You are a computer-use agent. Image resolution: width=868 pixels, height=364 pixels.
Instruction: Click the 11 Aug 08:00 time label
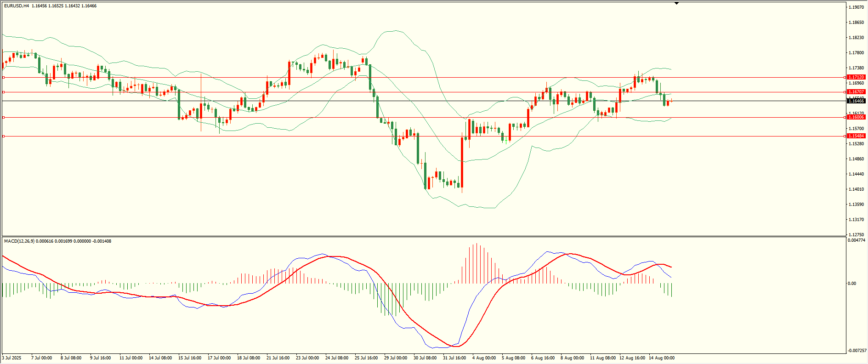pyautogui.click(x=603, y=358)
